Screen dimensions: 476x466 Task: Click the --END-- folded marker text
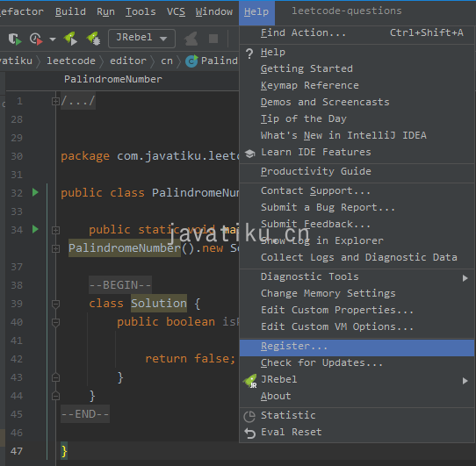(x=85, y=414)
